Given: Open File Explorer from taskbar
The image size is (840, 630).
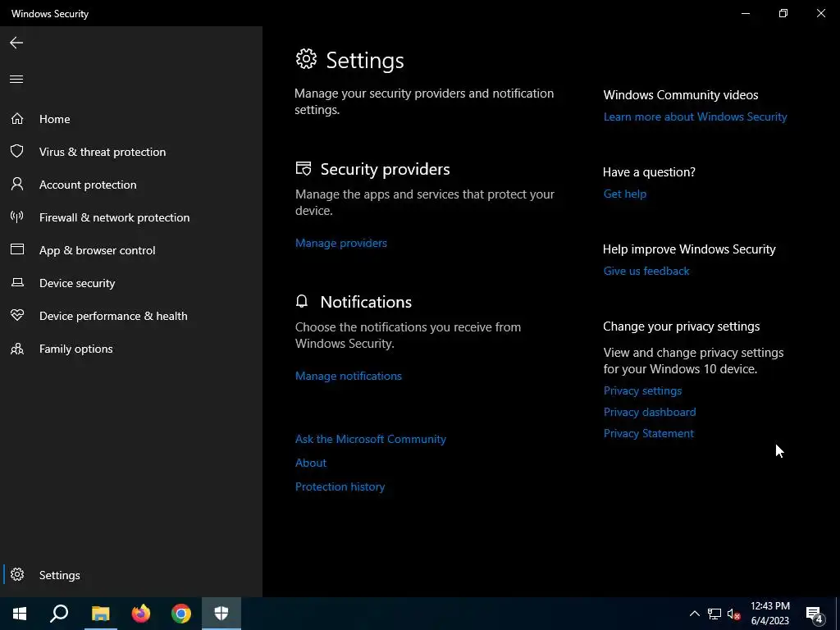Looking at the screenshot, I should click(x=100, y=614).
